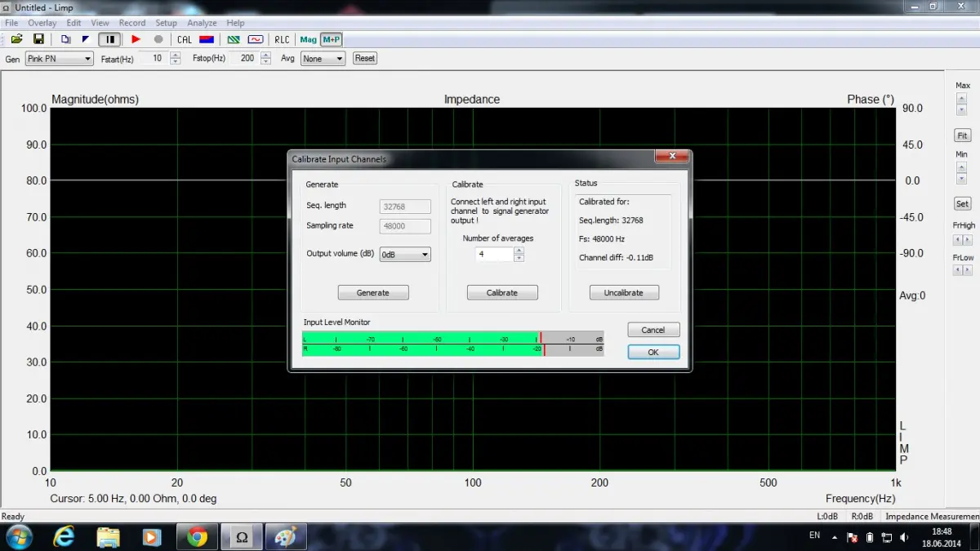Open Google Chrome from the taskbar
This screenshot has height=551, width=980.
pos(197,537)
